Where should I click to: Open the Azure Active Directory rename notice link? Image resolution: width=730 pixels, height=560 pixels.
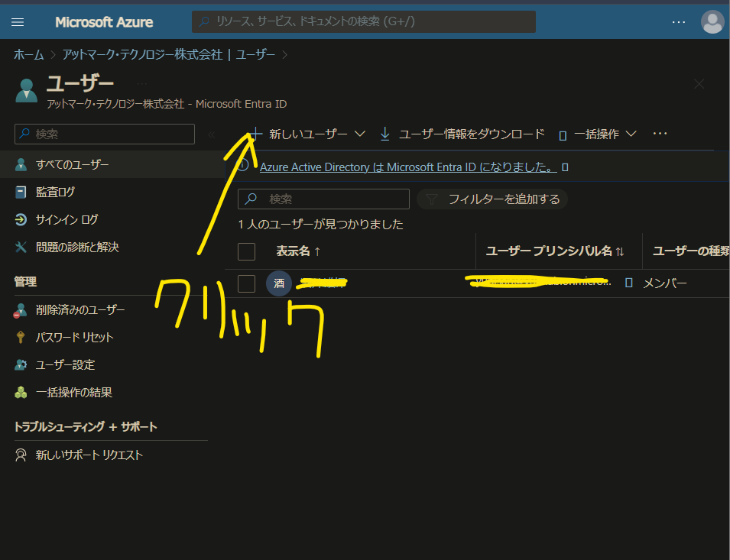(x=407, y=167)
